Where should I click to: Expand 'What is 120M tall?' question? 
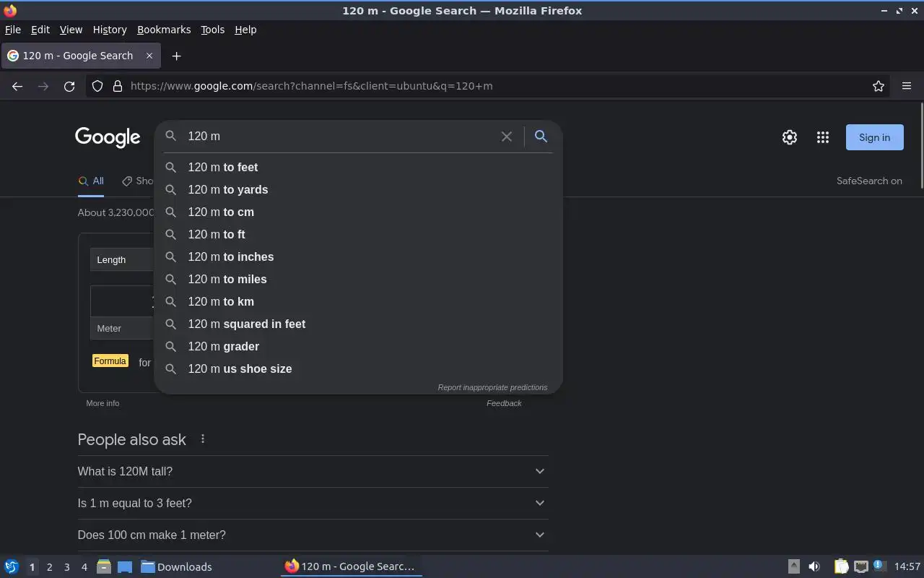[x=313, y=471]
